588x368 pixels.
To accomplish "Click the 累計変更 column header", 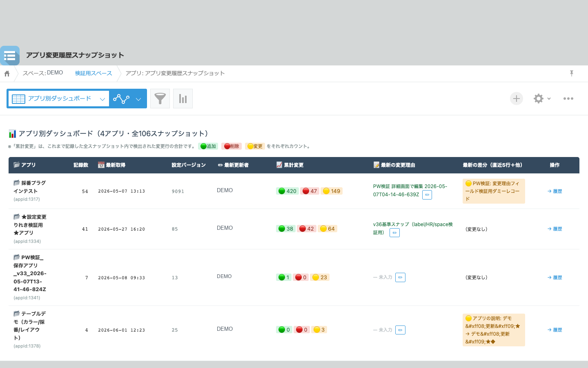I will click(290, 165).
